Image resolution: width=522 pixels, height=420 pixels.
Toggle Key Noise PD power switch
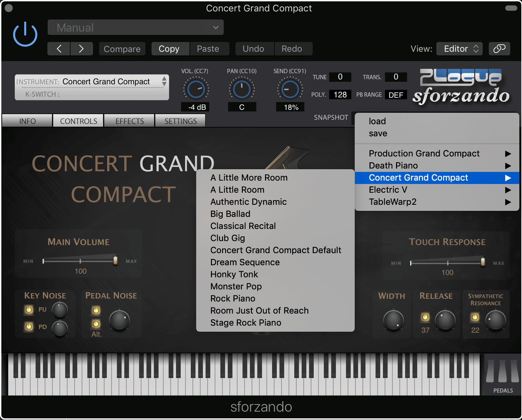(29, 326)
